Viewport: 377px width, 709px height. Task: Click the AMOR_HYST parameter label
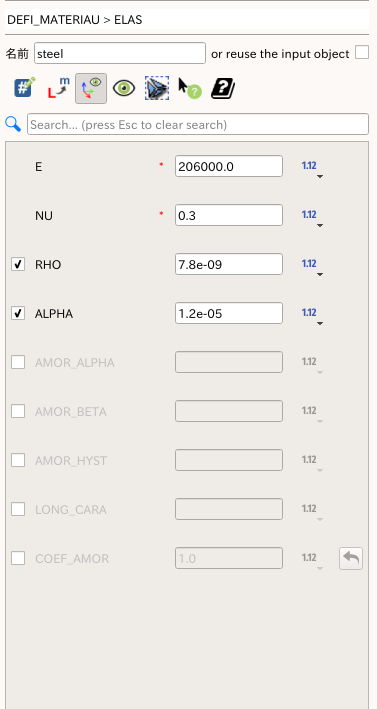pos(71,461)
